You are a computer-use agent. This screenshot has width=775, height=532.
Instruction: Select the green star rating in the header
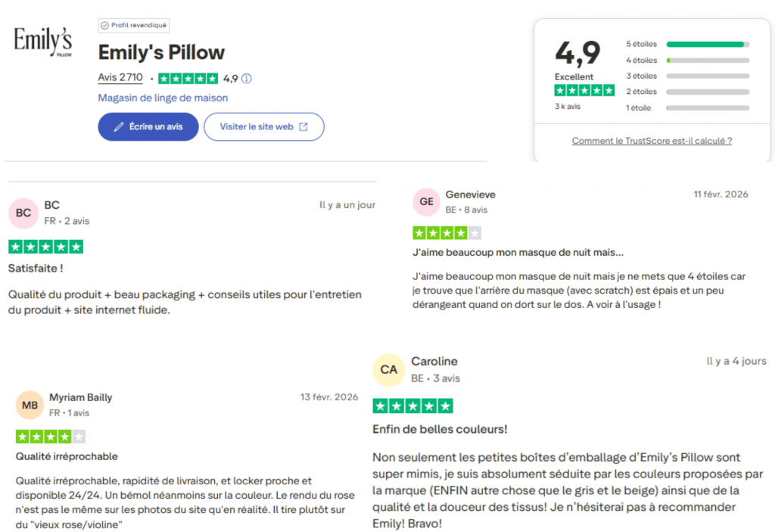click(x=584, y=90)
